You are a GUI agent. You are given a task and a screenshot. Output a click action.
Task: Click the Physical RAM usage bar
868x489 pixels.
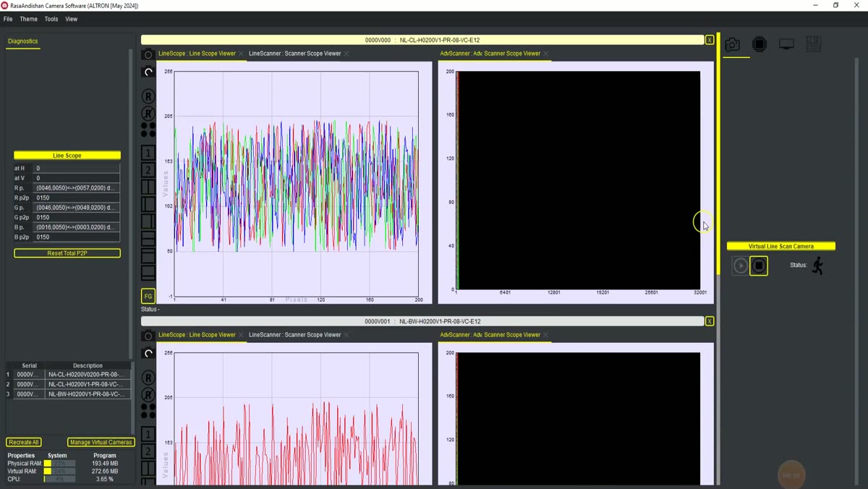tap(59, 463)
